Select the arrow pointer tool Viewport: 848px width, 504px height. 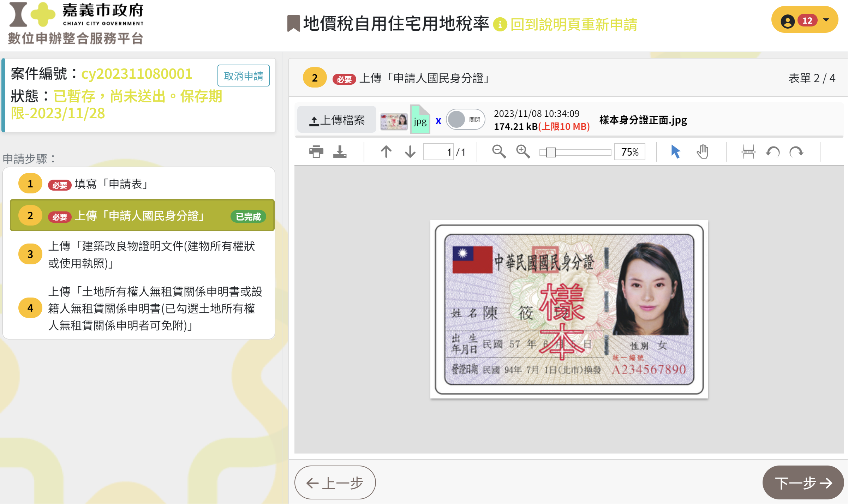pos(675,152)
